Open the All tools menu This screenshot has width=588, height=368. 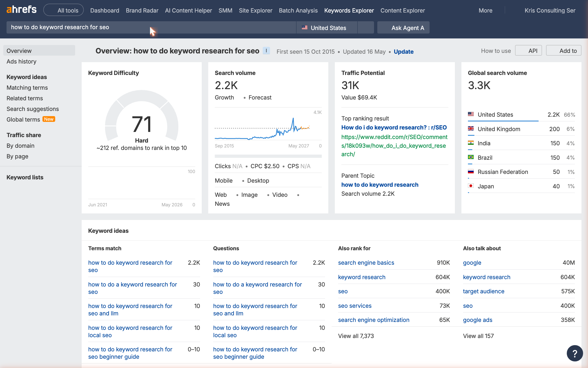coord(63,10)
